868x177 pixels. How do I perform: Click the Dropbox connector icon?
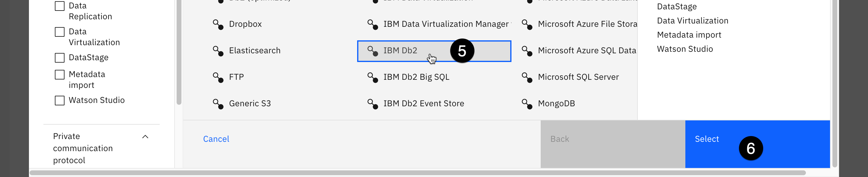[x=218, y=25]
